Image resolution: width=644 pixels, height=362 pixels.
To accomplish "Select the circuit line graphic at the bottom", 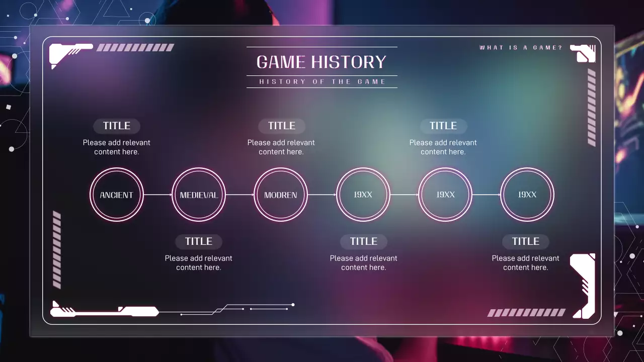I will click(236, 309).
